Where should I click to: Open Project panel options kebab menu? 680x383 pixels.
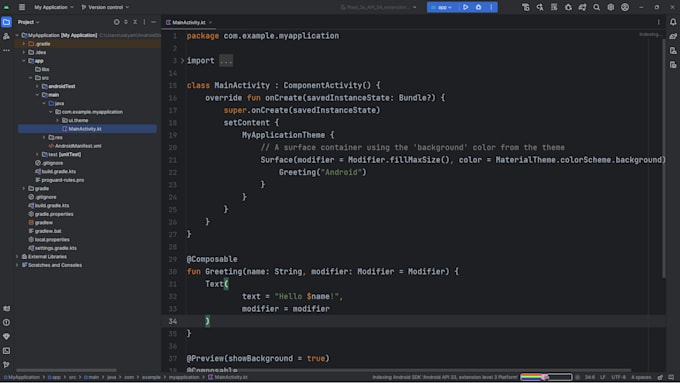point(144,22)
